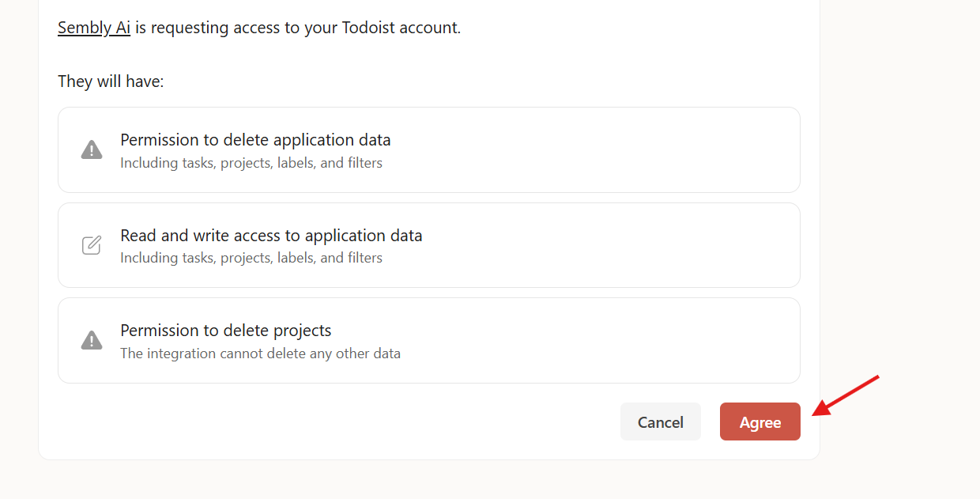Click subtitle under 'Read and write access' title
This screenshot has height=499, width=980.
[x=251, y=258]
